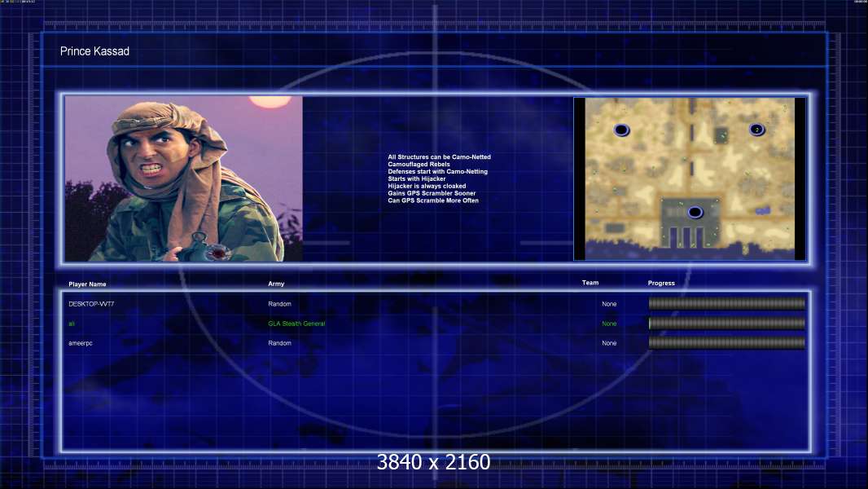Click 'Defenses start with Camo-Netting' line

437,172
